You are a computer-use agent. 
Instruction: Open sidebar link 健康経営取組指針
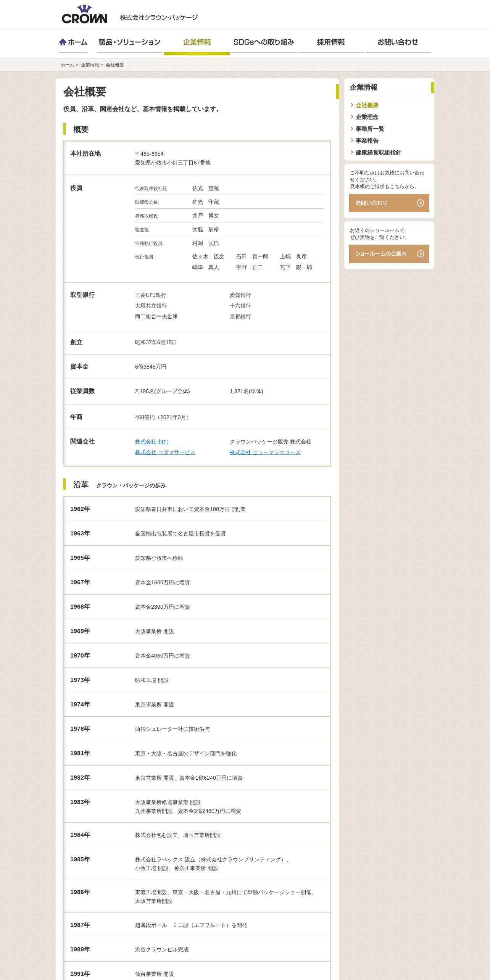point(379,153)
